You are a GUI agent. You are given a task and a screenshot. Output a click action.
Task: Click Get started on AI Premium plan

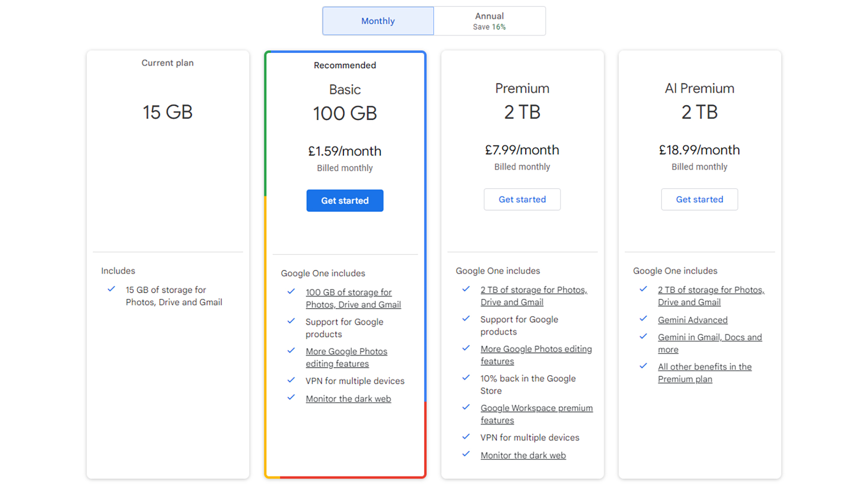point(699,199)
